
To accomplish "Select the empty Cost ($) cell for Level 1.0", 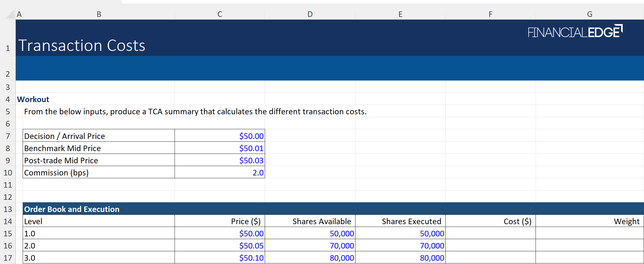I will click(490, 233).
